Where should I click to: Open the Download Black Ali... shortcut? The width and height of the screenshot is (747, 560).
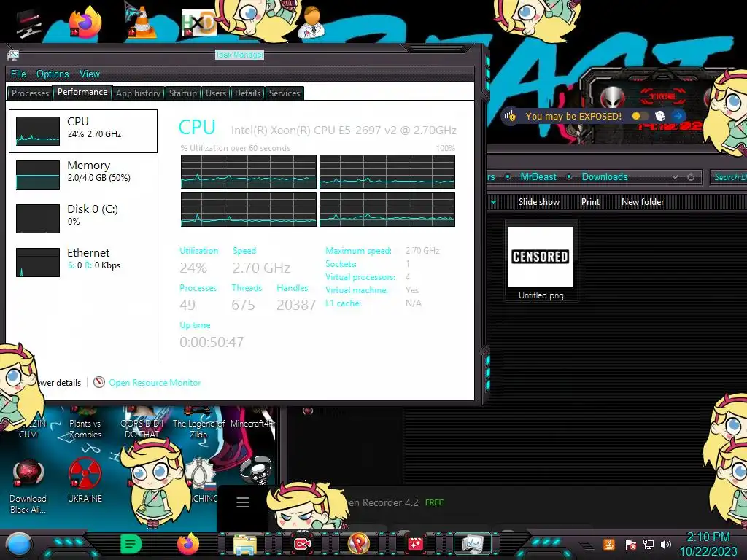[28, 486]
